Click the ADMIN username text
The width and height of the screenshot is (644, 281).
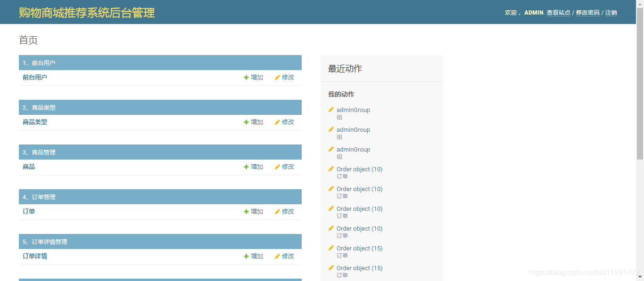tap(534, 13)
